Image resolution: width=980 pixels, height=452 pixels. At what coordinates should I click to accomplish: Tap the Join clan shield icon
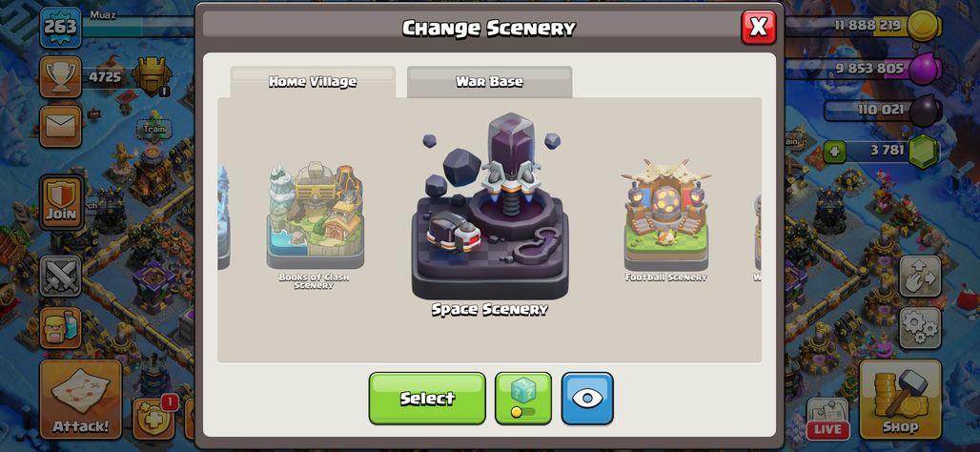(x=61, y=202)
